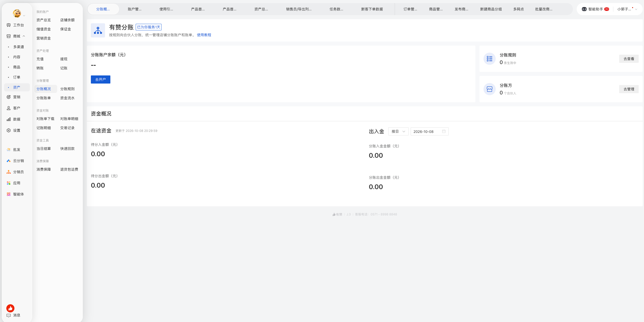Click the 智能助手 robot assistant icon
The width and height of the screenshot is (644, 322).
pyautogui.click(x=584, y=9)
